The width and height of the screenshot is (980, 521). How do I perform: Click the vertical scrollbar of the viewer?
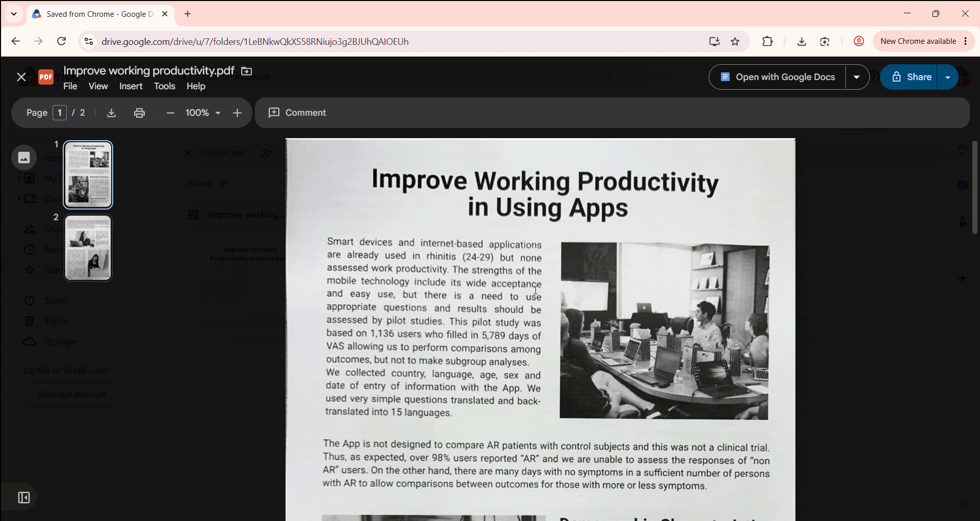click(x=975, y=187)
